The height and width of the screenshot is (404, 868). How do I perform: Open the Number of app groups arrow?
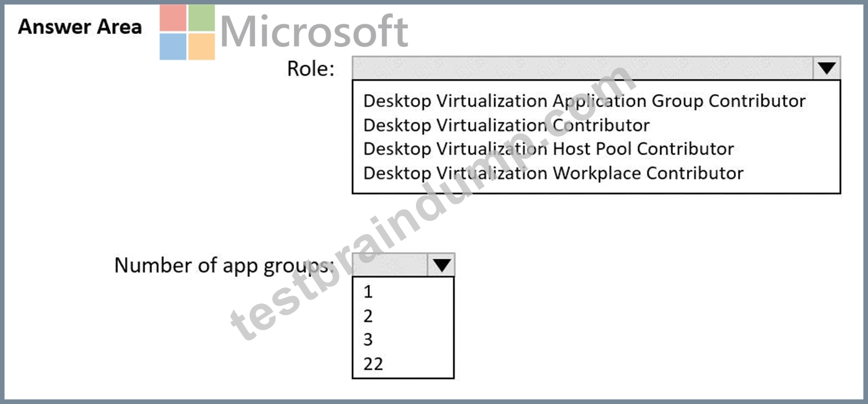(442, 265)
